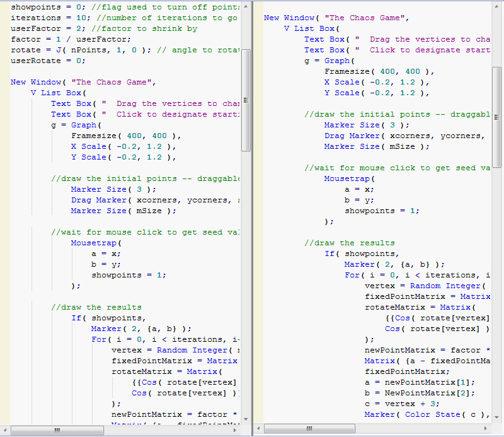Click the right pane's scroll-down arrow
This screenshot has height=437, width=504.
click(496, 417)
